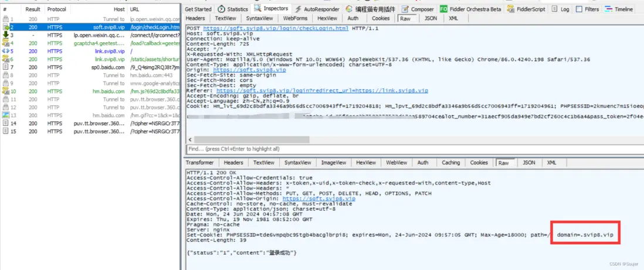Open the AutoResponder tab

click(316, 9)
